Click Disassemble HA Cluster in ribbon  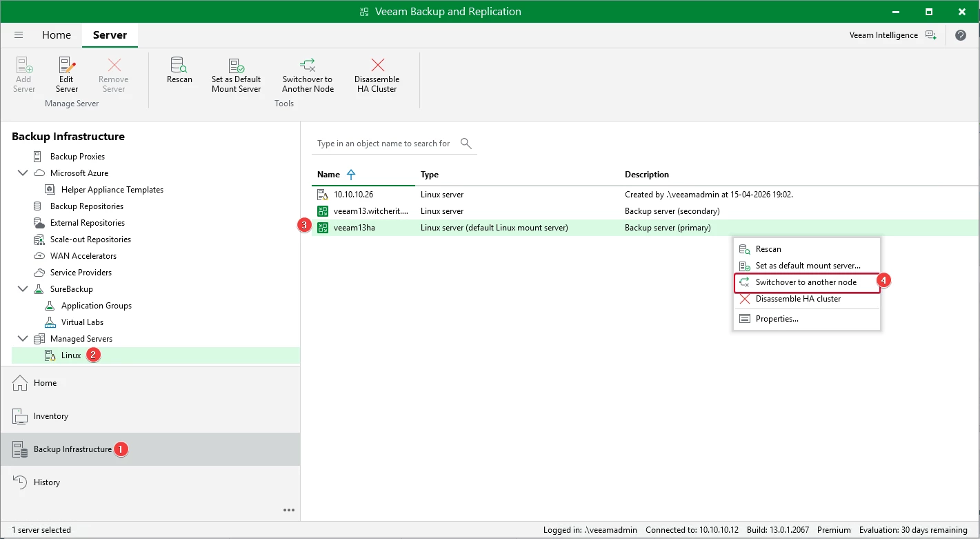pos(377,75)
